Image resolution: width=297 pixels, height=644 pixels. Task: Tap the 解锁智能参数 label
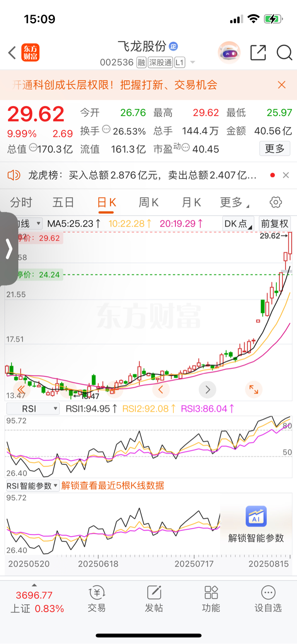256,538
